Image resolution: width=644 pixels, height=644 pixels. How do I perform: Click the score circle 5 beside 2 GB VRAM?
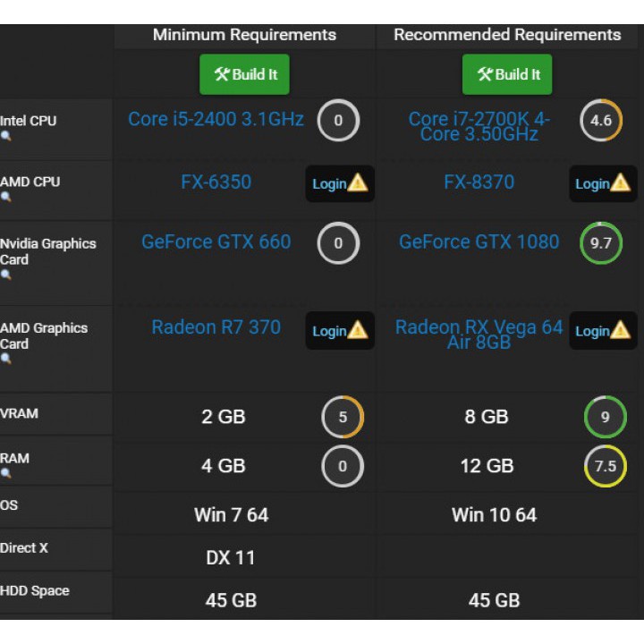click(x=343, y=417)
